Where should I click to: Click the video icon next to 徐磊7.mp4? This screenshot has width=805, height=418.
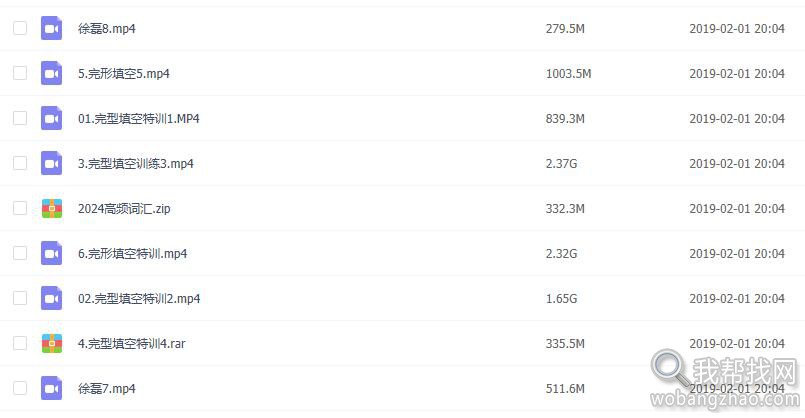pyautogui.click(x=51, y=388)
